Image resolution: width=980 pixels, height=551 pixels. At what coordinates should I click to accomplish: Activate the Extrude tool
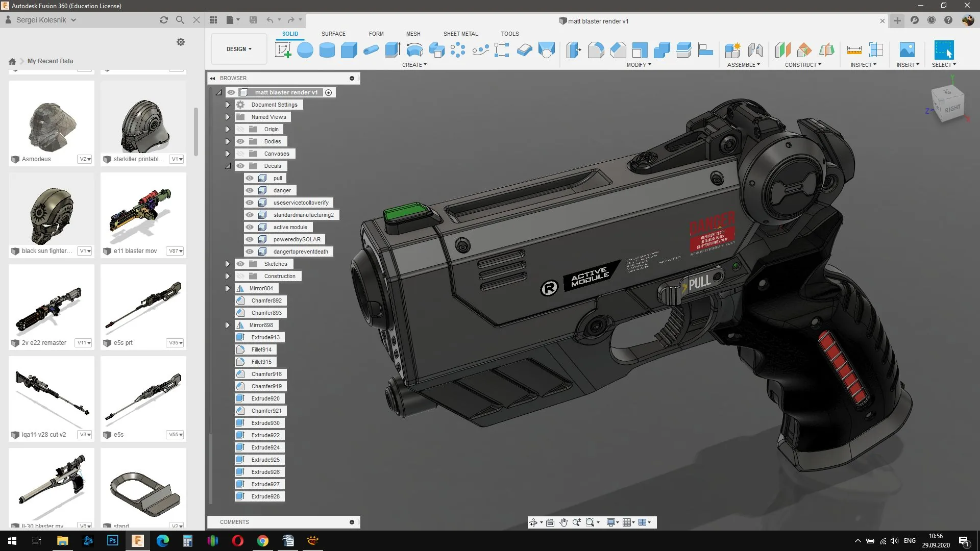(393, 50)
